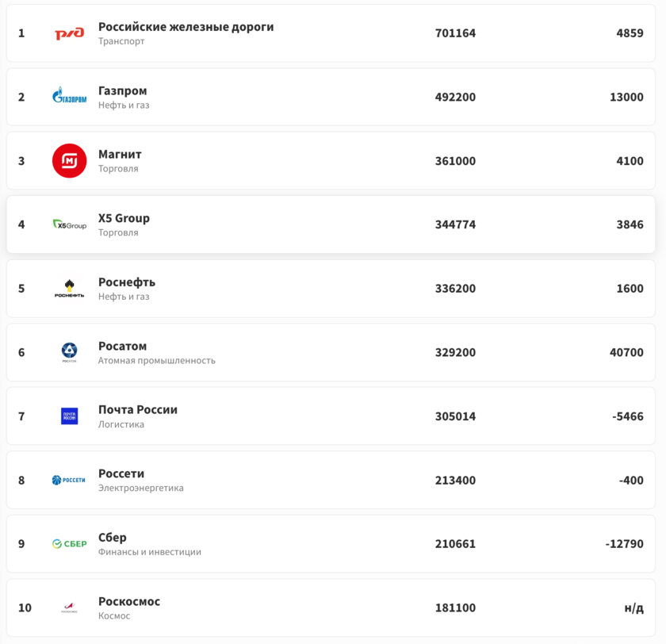Click the Роснефть row rank number 5
Image resolution: width=666 pixels, height=644 pixels.
point(21,289)
